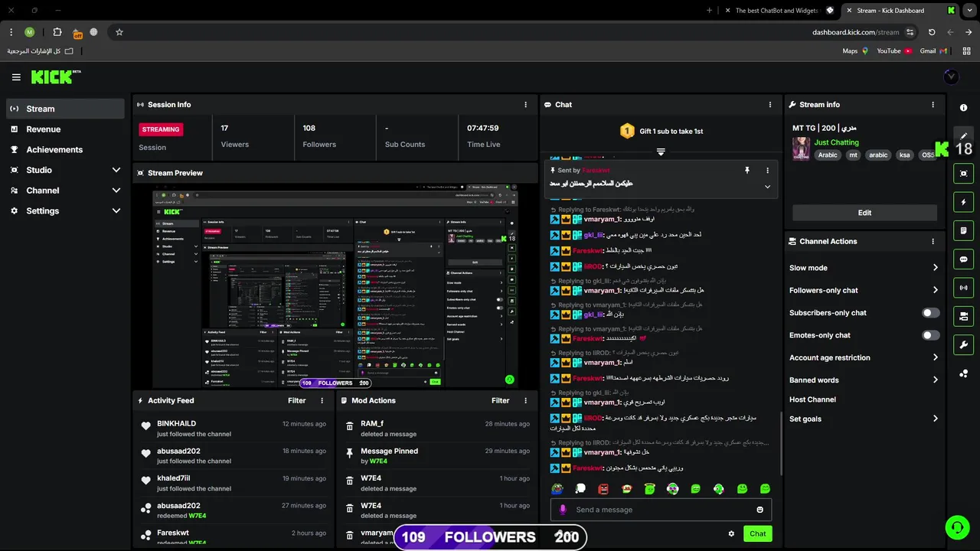Toggle the stream preview widget icon
The image size is (980, 551).
coord(964,174)
